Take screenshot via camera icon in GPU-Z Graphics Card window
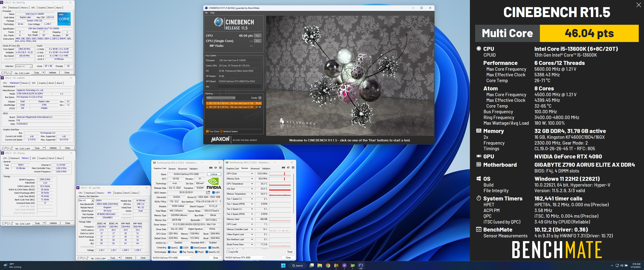 pyautogui.click(x=211, y=168)
